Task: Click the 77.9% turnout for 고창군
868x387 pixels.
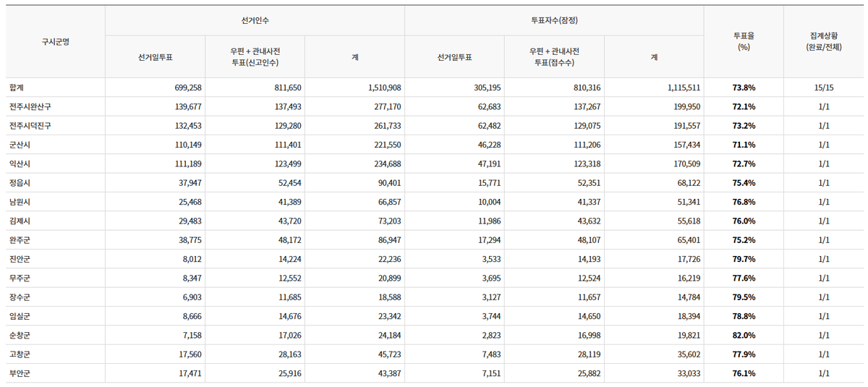Action: point(744,354)
